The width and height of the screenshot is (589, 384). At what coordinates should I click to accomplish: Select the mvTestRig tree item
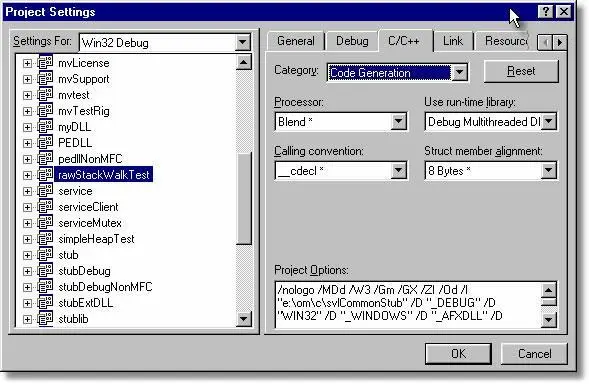pyautogui.click(x=84, y=111)
